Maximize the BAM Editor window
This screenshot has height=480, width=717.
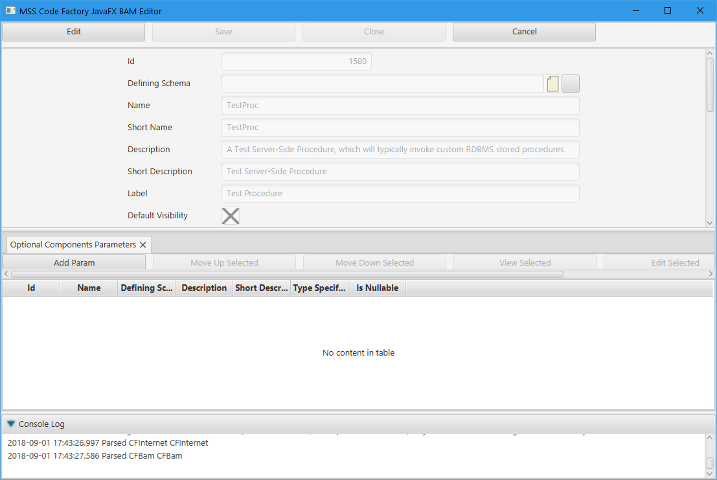click(667, 10)
